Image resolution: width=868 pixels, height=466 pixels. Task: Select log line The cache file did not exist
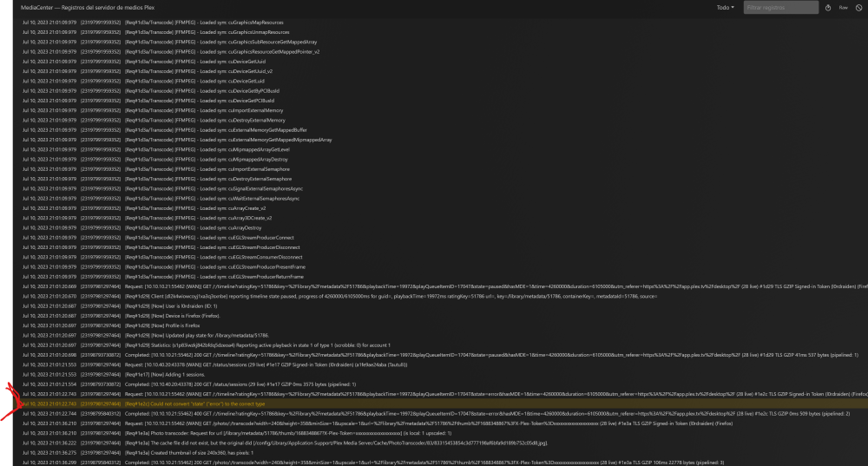[x=285, y=443]
